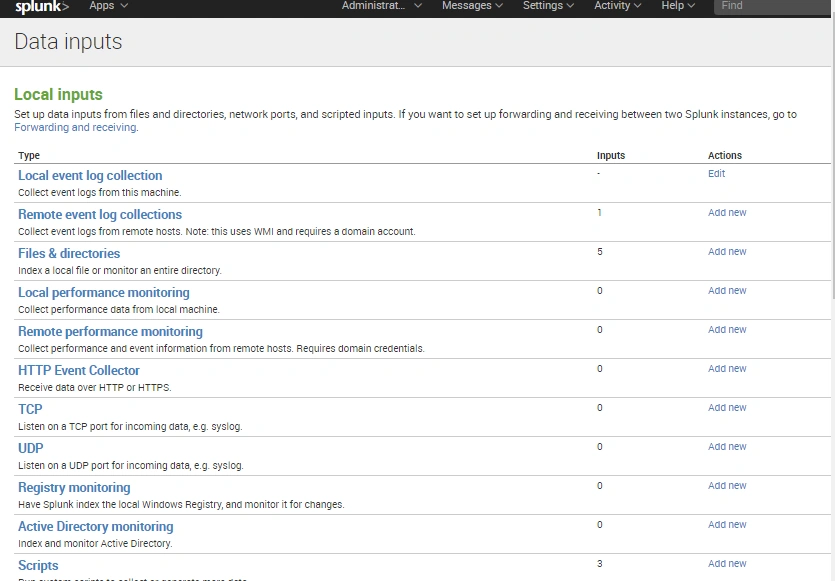The image size is (835, 581).
Task: Edit the Local event log collection
Action: click(716, 174)
